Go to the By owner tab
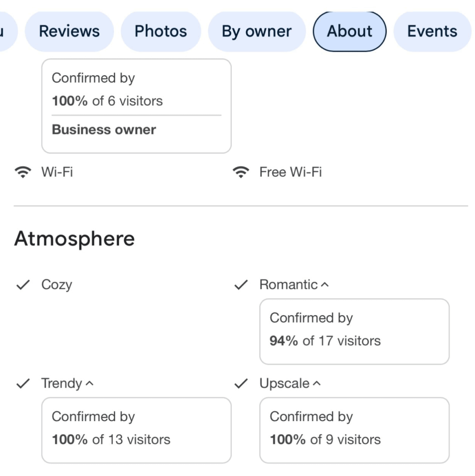Image resolution: width=475 pixels, height=476 pixels. point(257,32)
